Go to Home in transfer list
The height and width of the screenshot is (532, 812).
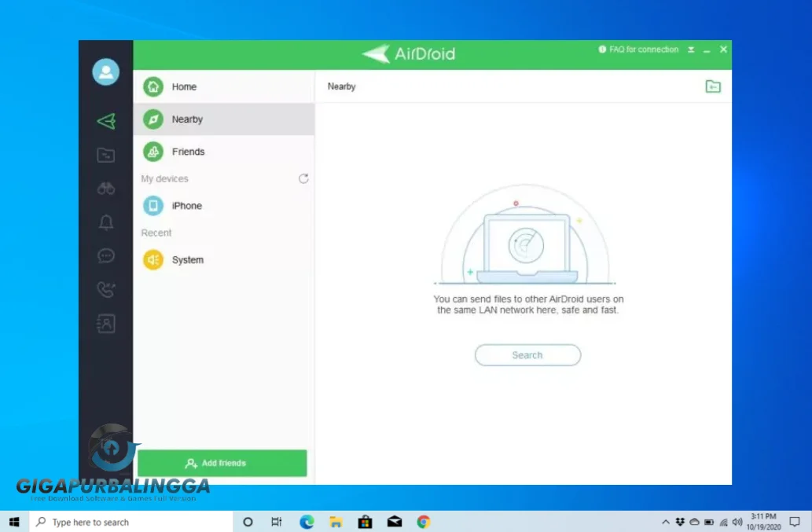point(224,86)
